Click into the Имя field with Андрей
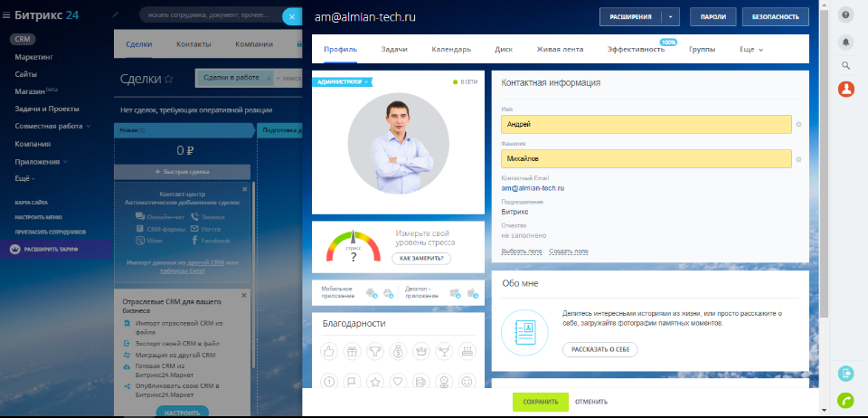Viewport: 868px width, 418px height. click(x=646, y=125)
